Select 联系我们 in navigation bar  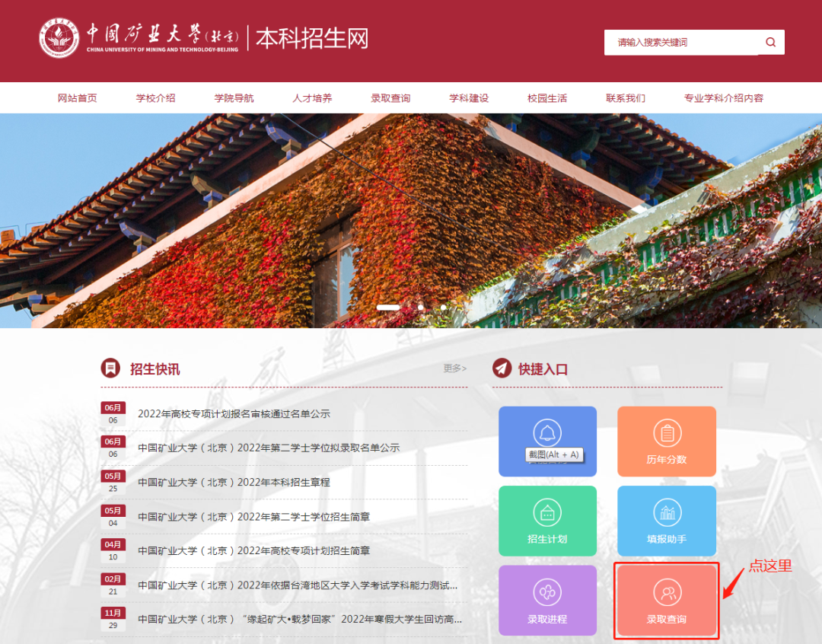pyautogui.click(x=626, y=98)
